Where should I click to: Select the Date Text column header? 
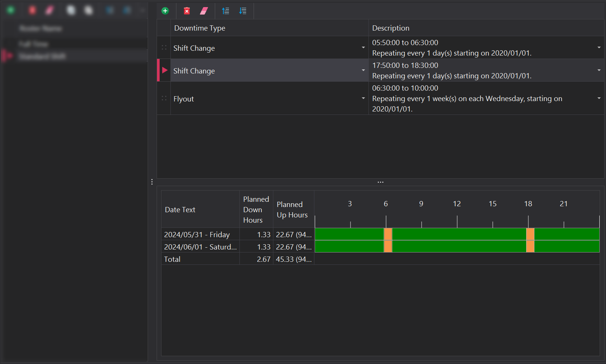[x=180, y=210]
